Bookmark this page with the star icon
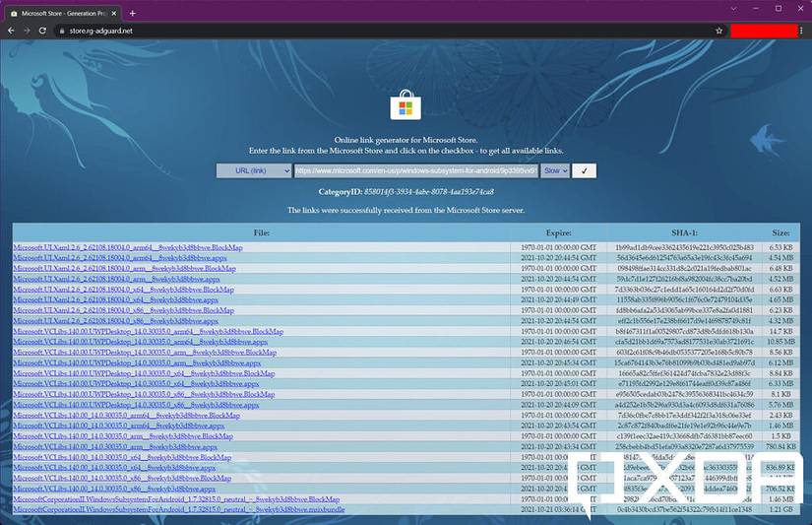Viewport: 812px width, 525px height. [x=718, y=31]
